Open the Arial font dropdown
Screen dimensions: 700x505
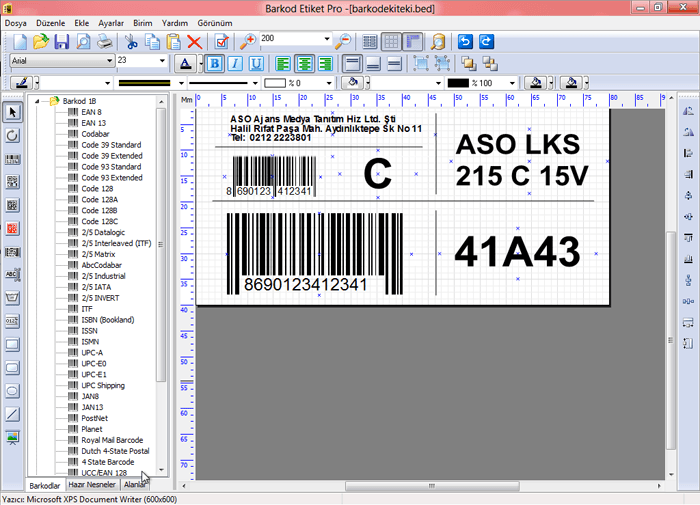click(109, 60)
